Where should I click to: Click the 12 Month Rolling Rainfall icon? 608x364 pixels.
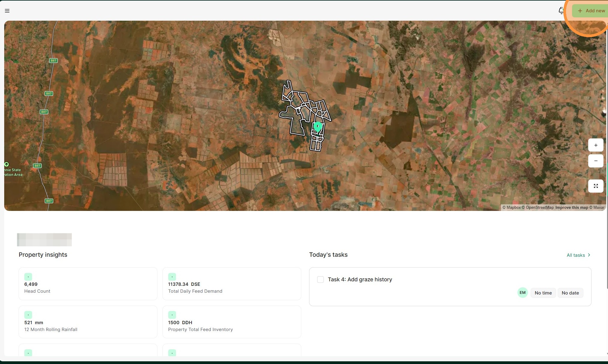coord(28,315)
